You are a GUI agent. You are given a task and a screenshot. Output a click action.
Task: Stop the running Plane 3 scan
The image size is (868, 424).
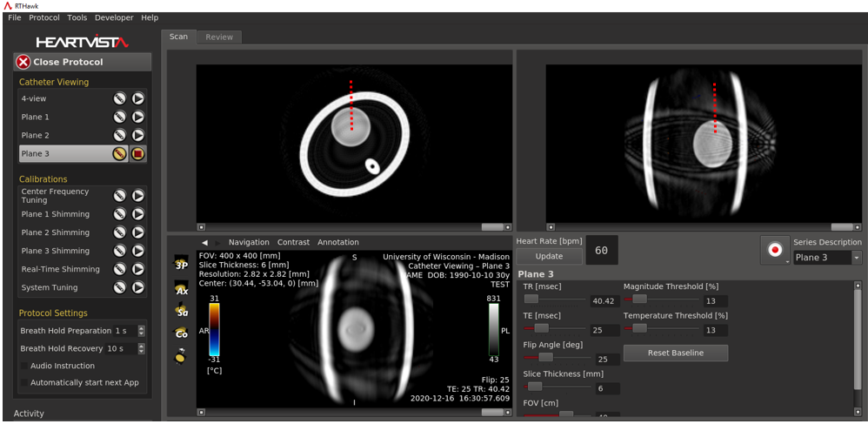[137, 154]
